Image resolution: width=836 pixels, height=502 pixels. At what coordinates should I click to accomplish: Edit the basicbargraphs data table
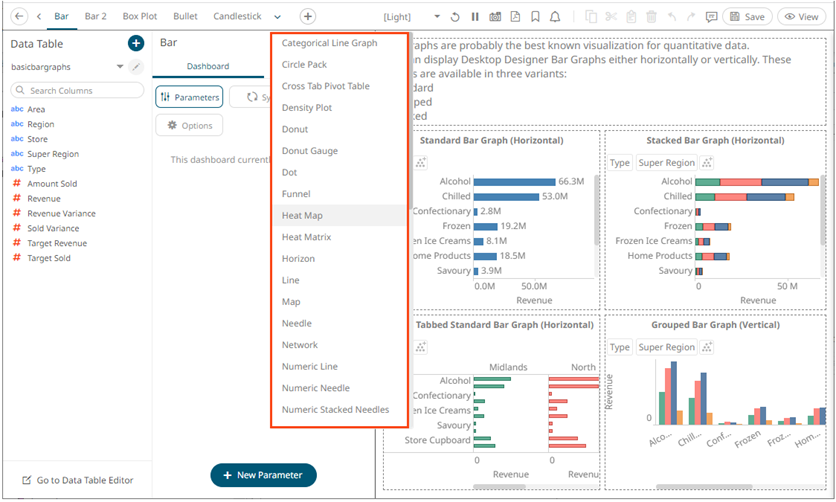coord(136,67)
